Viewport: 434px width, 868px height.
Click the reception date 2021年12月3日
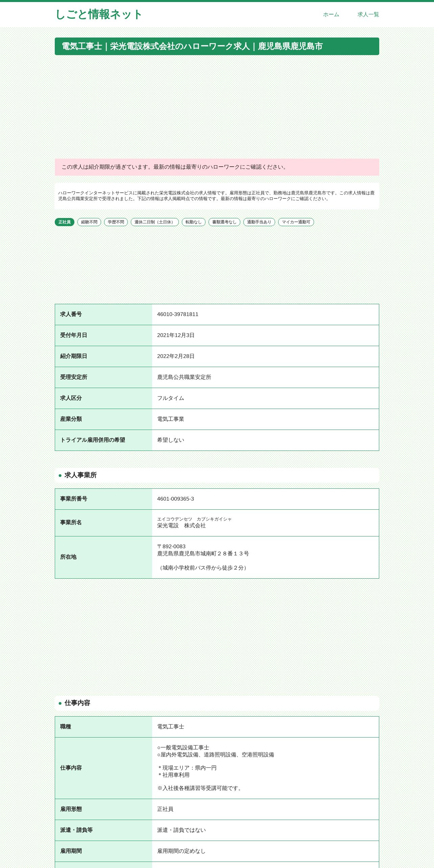176,335
